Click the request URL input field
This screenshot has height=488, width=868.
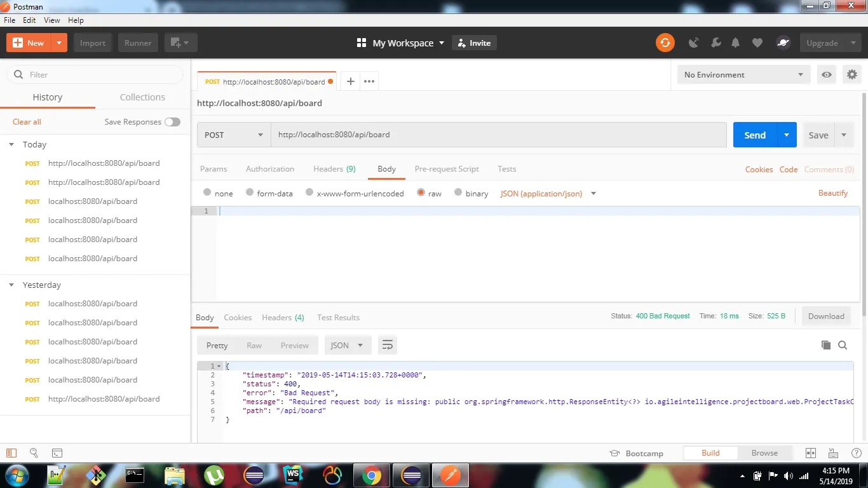499,135
